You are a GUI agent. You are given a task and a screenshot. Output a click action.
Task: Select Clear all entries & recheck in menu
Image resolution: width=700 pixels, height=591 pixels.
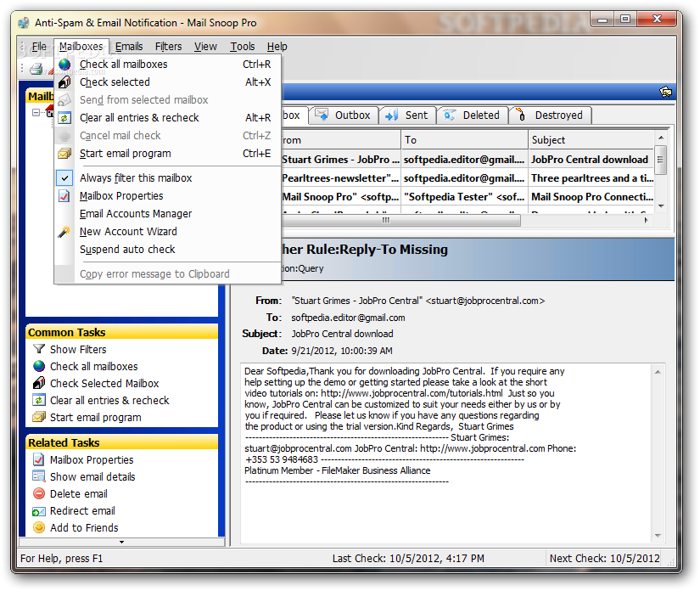point(168,118)
